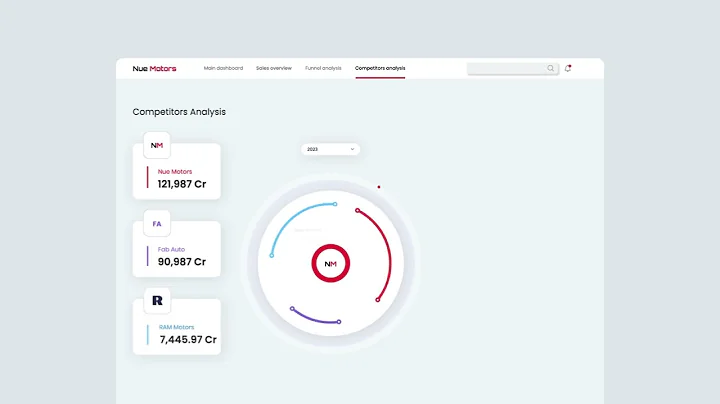Screen dimensions: 720x404
Task: Click the purple arc on radial chart
Action: [314, 320]
